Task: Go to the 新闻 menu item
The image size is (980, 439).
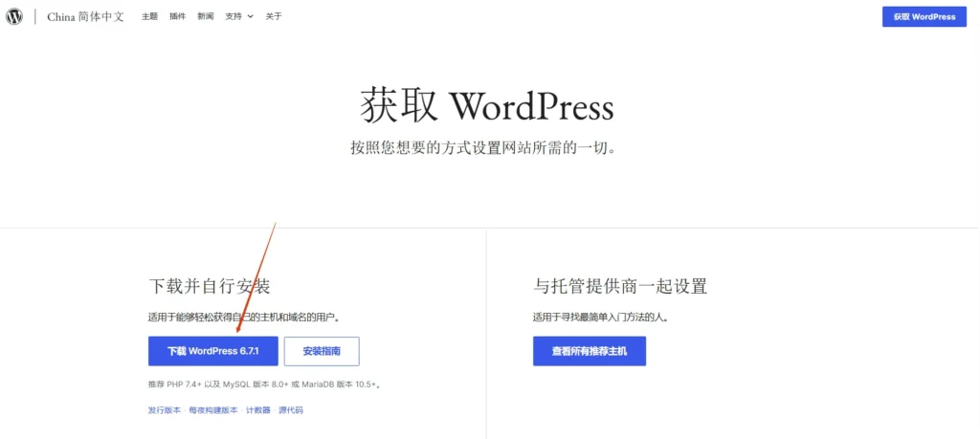Action: point(206,17)
